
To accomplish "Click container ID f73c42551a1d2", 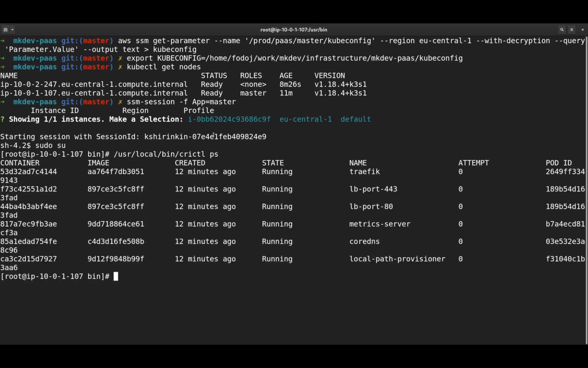I will (28, 189).
